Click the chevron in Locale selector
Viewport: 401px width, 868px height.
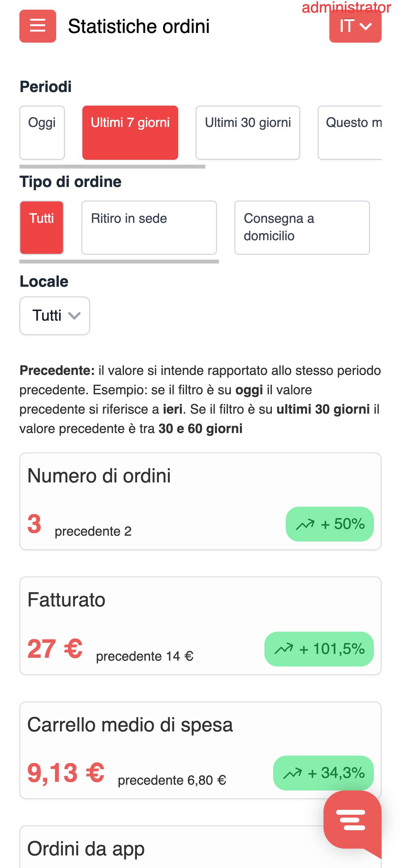point(74,316)
